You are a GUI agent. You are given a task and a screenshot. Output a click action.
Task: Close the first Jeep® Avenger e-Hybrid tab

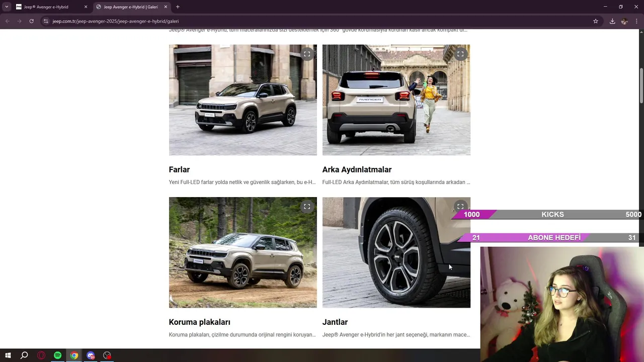86,7
